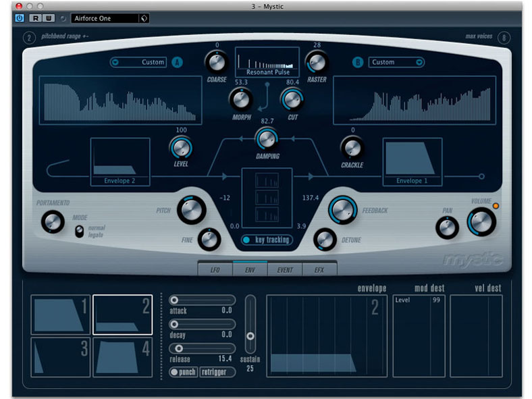Click the release slider handle
This screenshot has width=532, height=399.
(179, 348)
